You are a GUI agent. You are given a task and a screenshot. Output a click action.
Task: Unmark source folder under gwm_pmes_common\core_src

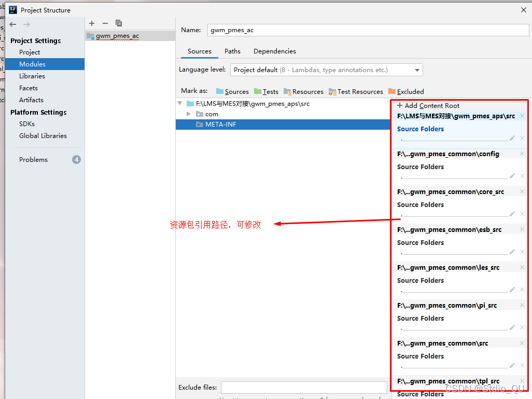tap(522, 214)
